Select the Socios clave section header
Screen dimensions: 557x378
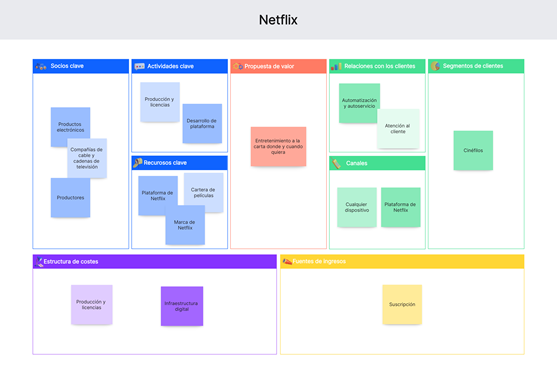click(x=81, y=66)
